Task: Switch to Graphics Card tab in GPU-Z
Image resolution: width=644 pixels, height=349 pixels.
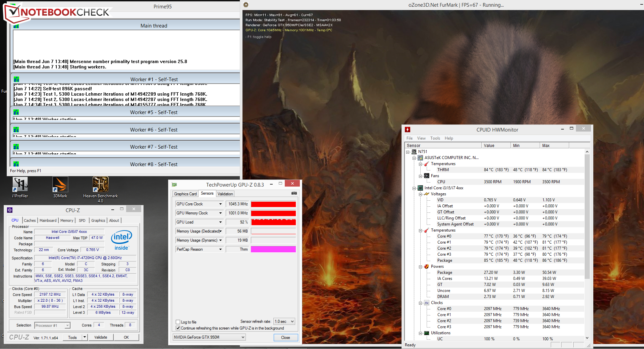Action: (185, 194)
